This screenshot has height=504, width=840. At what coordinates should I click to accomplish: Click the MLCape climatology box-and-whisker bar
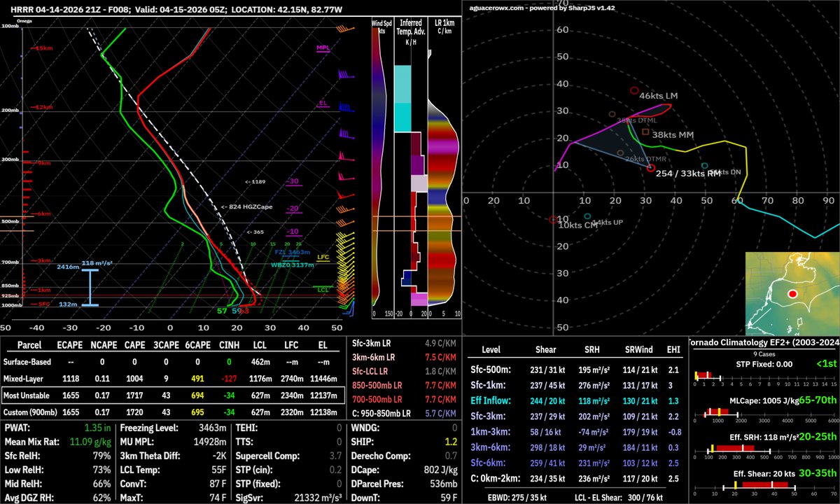[720, 411]
